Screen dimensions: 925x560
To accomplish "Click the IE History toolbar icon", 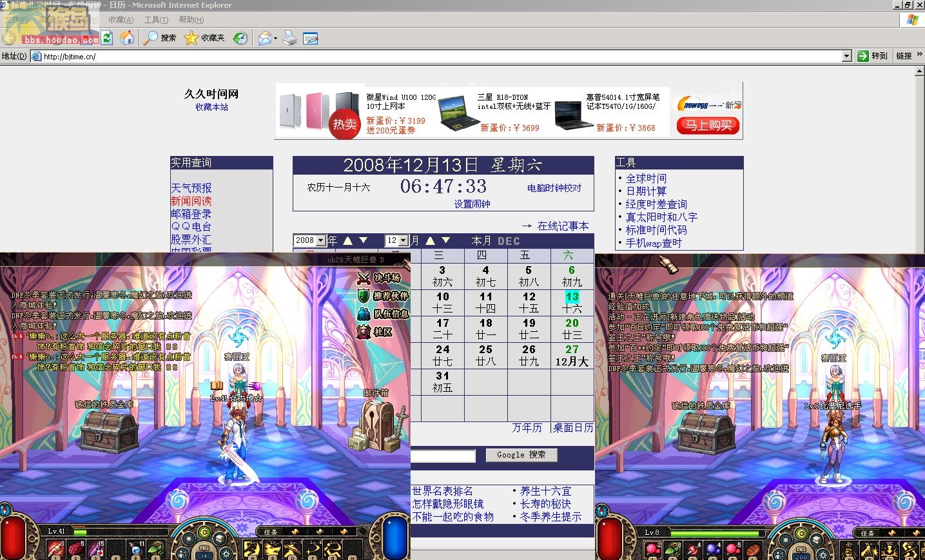I will tap(240, 38).
